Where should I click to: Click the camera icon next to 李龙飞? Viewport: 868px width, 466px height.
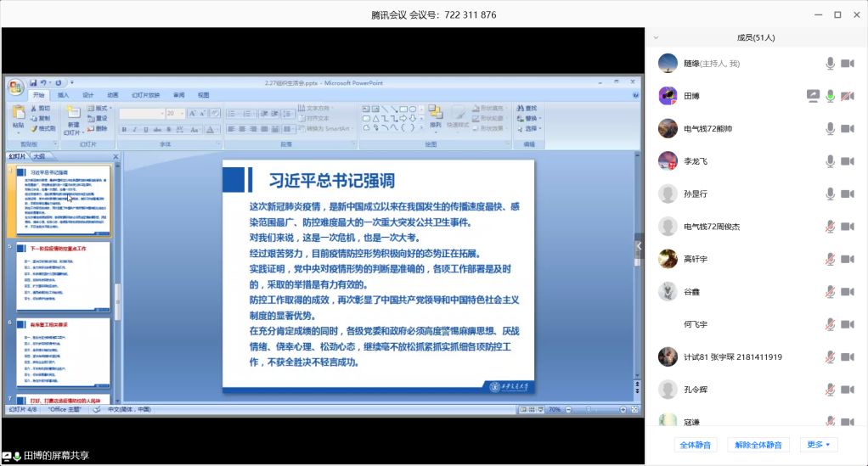coord(847,161)
